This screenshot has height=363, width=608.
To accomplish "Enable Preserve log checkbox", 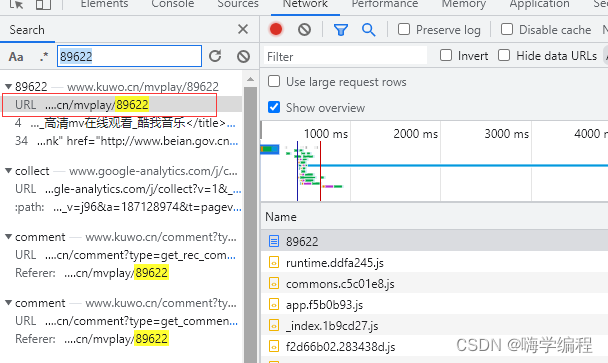I will click(x=404, y=29).
